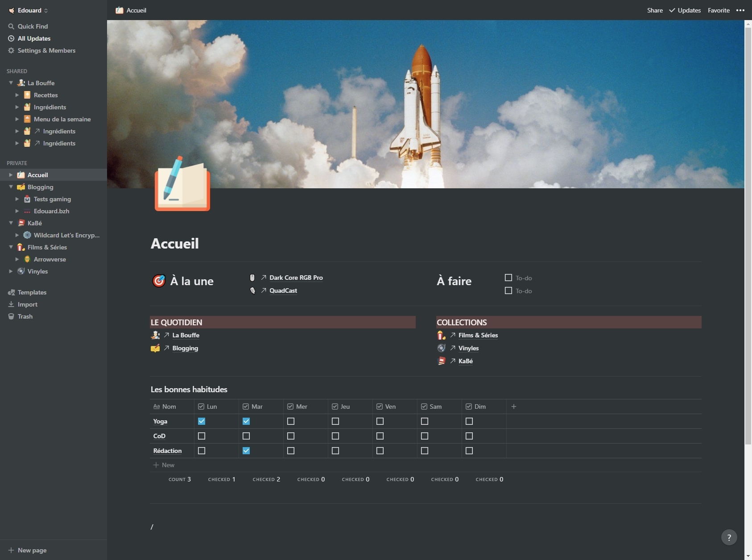The width and height of the screenshot is (752, 560).
Task: Collapse the KaBé tree
Action: (x=11, y=223)
